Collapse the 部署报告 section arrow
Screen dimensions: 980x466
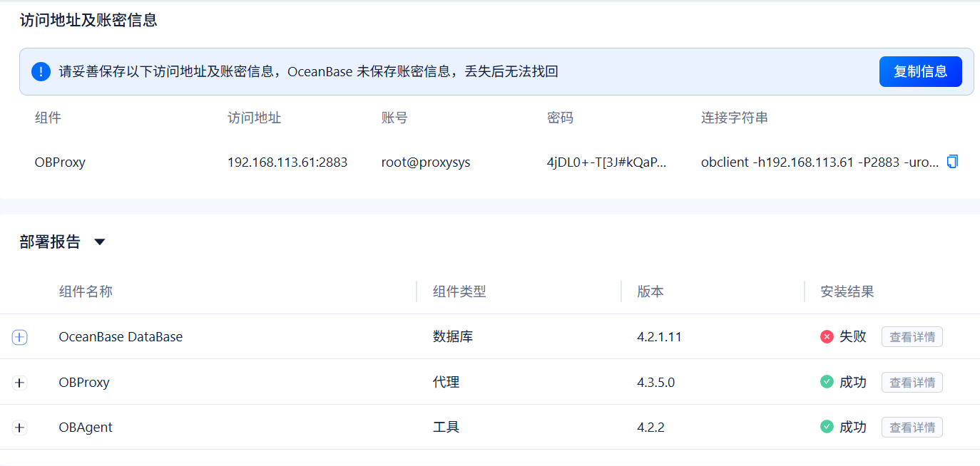point(100,242)
